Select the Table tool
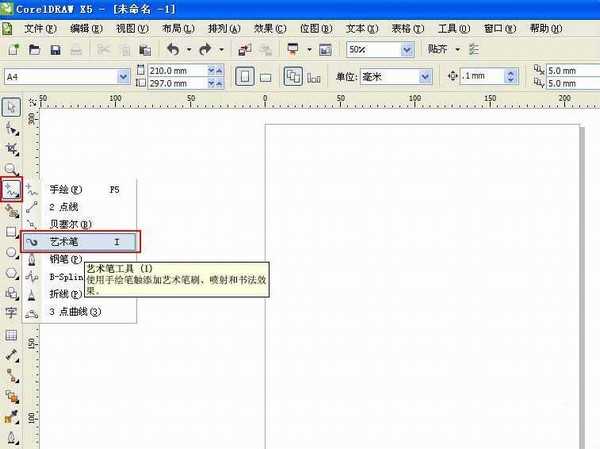 (x=11, y=335)
